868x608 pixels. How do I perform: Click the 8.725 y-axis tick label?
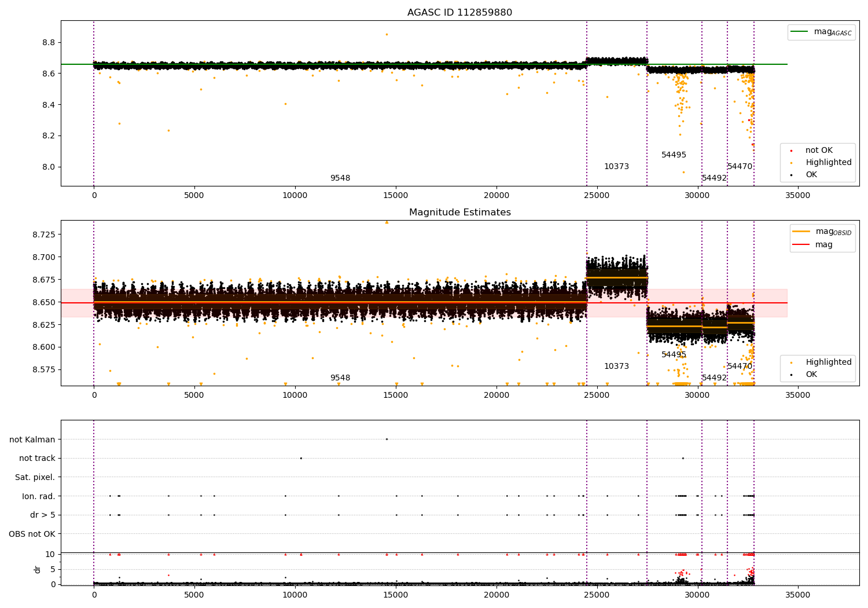pyautogui.click(x=43, y=235)
